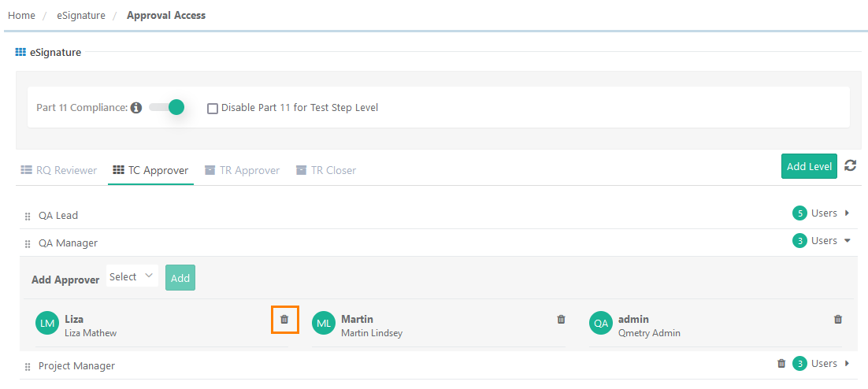Go to the TR Closer tab

pyautogui.click(x=325, y=170)
